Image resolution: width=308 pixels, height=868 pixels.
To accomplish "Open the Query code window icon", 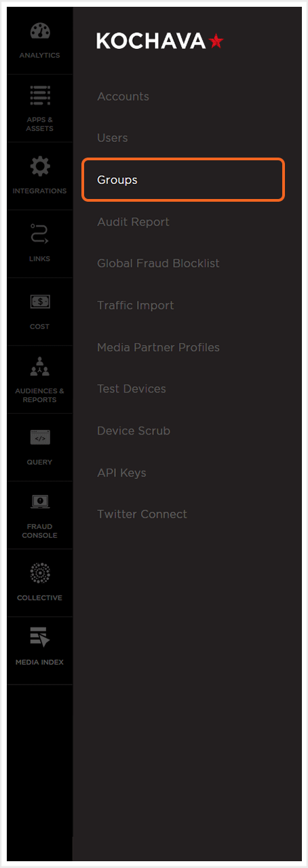I will click(39, 438).
